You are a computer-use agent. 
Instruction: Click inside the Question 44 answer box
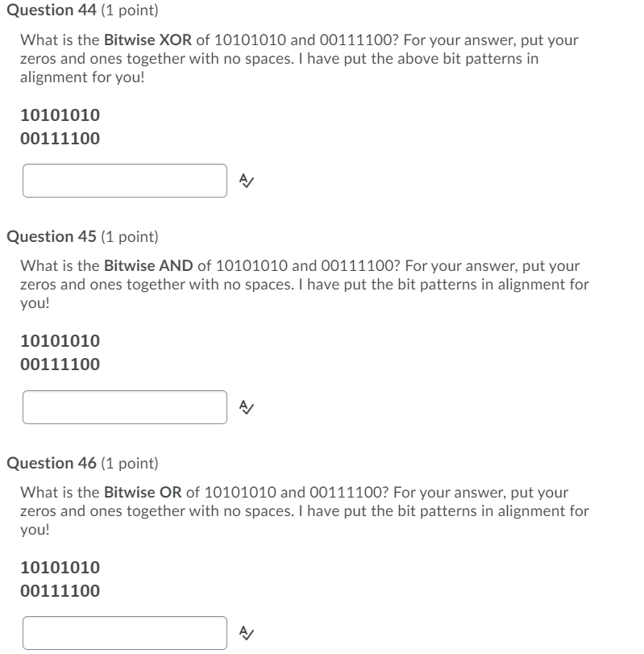click(125, 181)
